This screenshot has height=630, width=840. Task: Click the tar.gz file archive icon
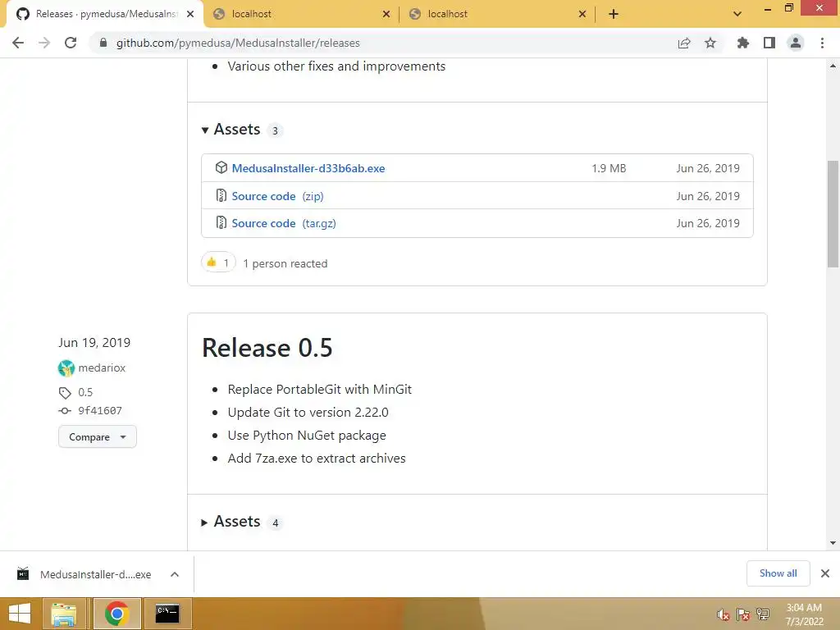[221, 222]
